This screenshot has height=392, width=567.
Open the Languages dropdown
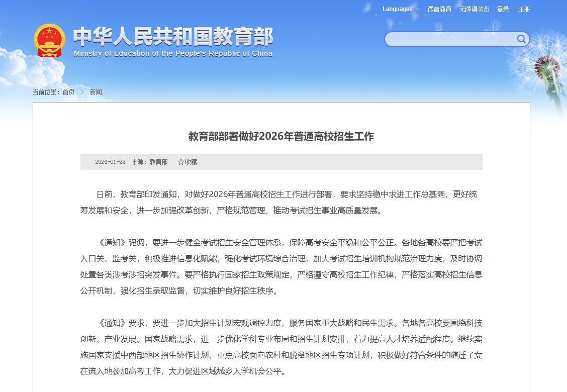[x=397, y=9]
